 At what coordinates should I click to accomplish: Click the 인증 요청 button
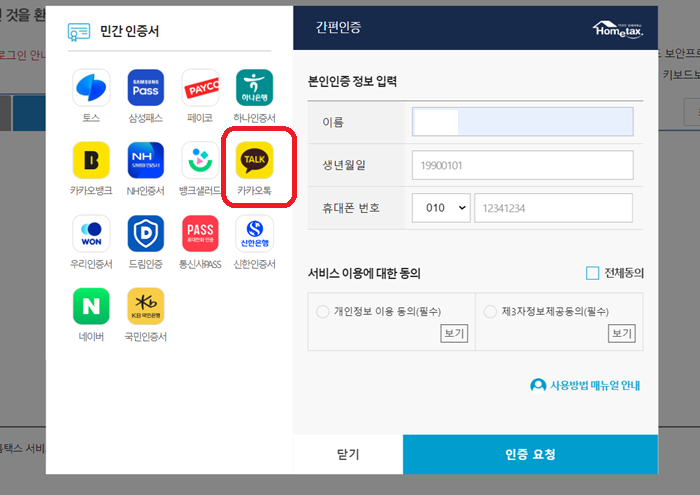[x=530, y=454]
